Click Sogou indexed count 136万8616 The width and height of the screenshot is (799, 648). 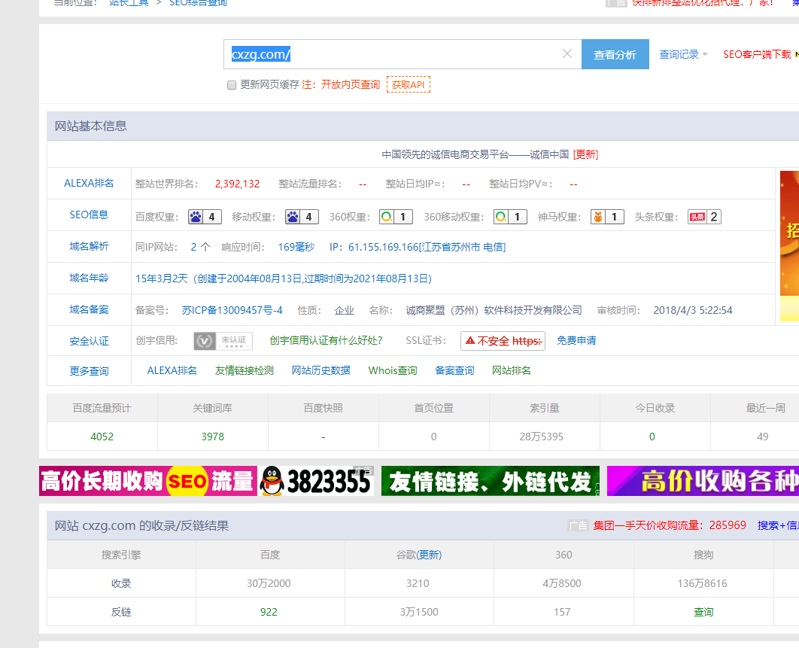pyautogui.click(x=702, y=583)
